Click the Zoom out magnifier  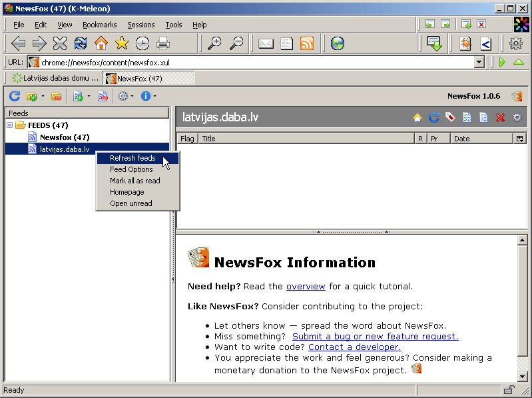pyautogui.click(x=236, y=43)
